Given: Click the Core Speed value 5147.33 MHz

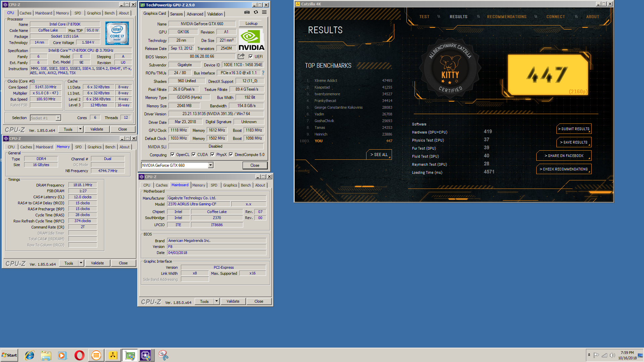Looking at the screenshot, I should point(46,87).
